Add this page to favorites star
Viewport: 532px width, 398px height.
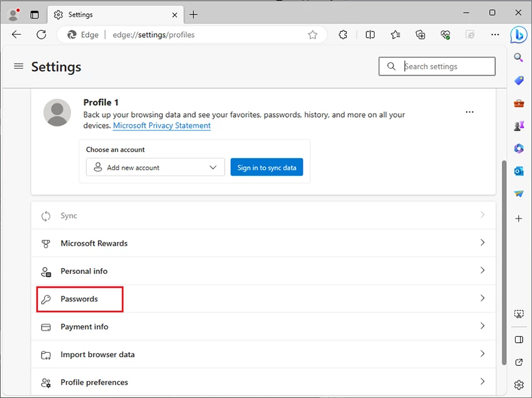point(312,35)
